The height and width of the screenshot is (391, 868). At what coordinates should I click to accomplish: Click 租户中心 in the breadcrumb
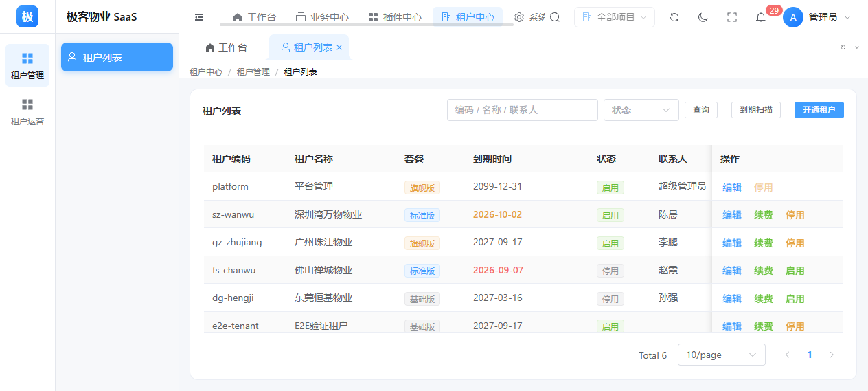pyautogui.click(x=206, y=71)
